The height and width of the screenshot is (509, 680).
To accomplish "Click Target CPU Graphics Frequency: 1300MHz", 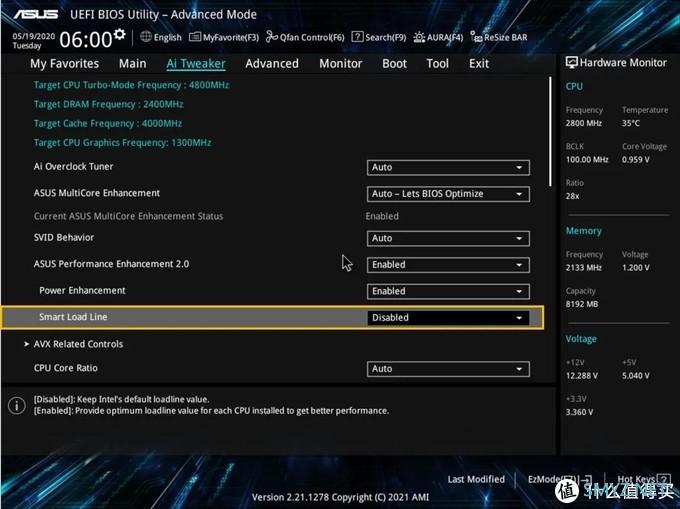I will pyautogui.click(x=123, y=143).
